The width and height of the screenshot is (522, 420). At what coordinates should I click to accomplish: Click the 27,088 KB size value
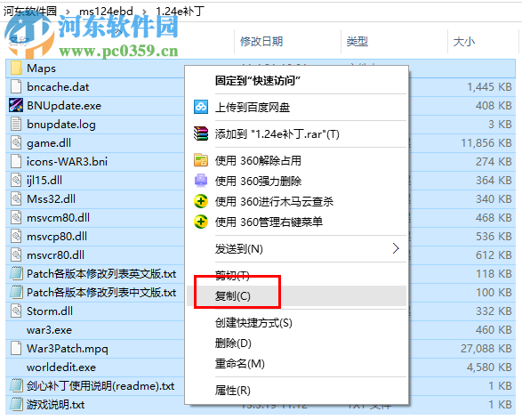click(x=486, y=349)
